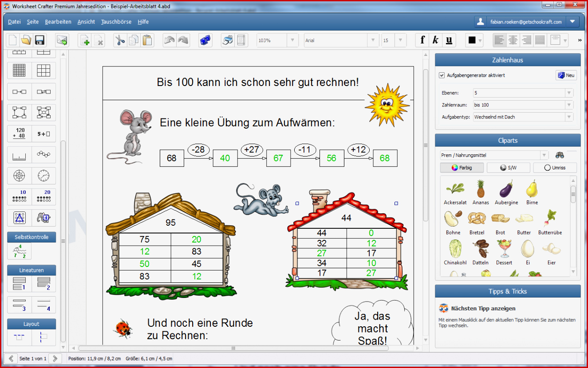Insert lineature type 4 lines
588x368 pixels.
coord(43,305)
